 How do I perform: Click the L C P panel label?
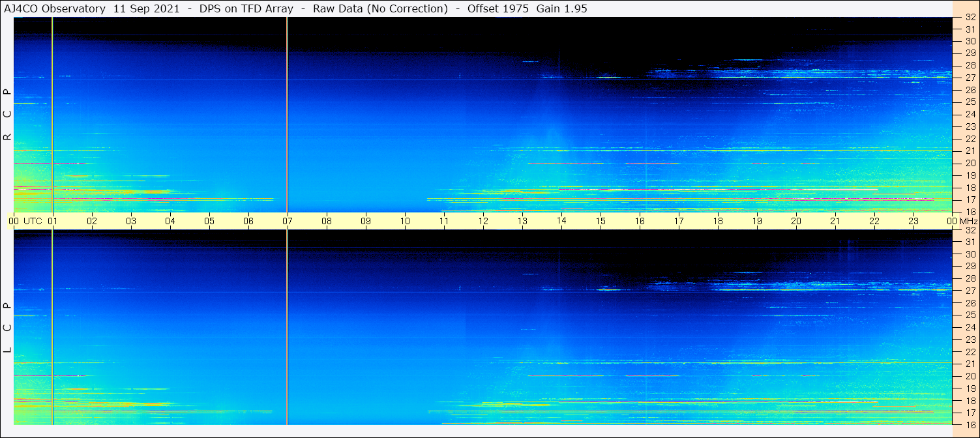(7, 327)
